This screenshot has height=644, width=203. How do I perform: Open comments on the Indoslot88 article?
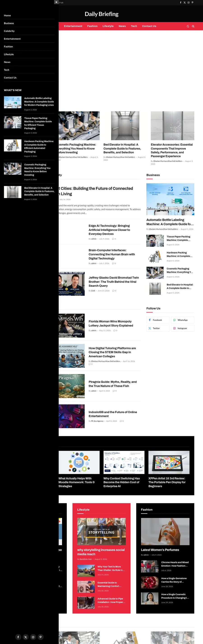[x=122, y=421]
